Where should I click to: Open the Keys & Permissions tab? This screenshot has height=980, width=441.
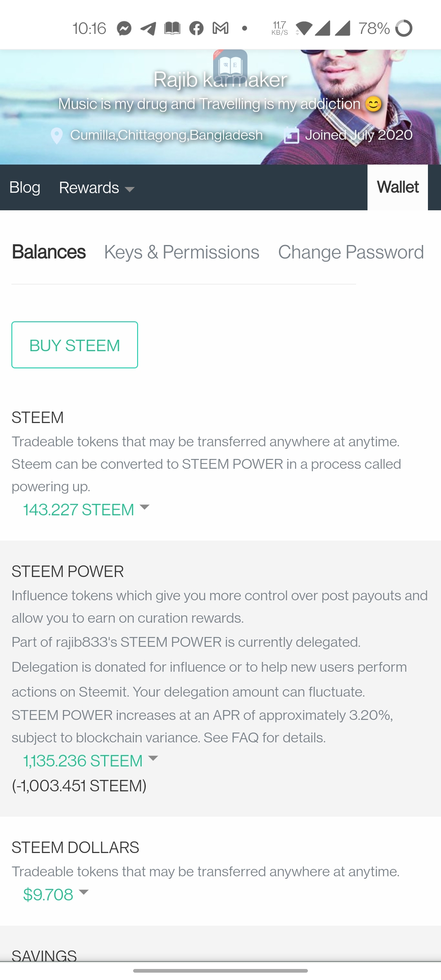click(182, 252)
